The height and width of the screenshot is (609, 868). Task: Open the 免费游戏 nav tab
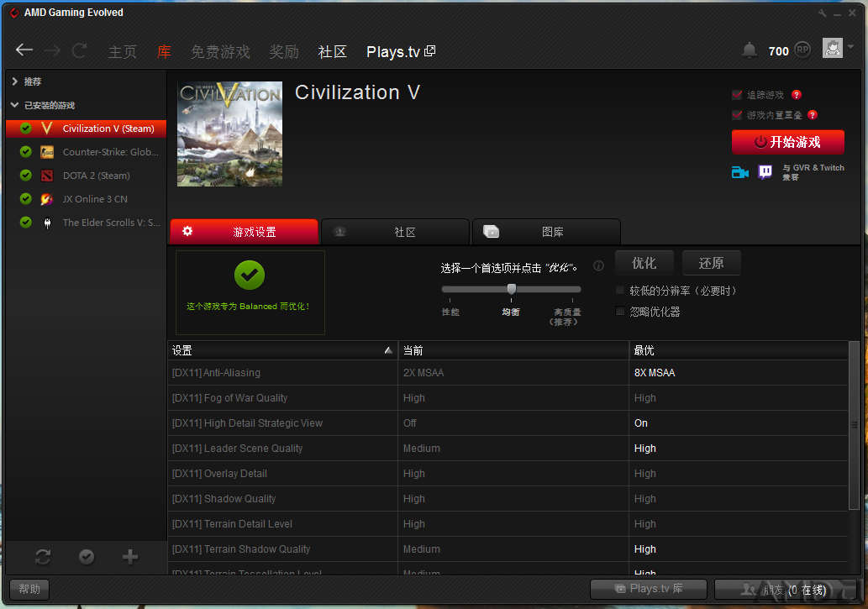[x=220, y=51]
